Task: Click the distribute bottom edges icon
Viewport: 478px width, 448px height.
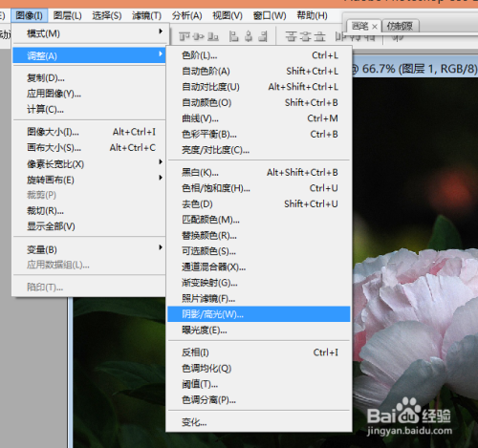Action: (x=320, y=36)
